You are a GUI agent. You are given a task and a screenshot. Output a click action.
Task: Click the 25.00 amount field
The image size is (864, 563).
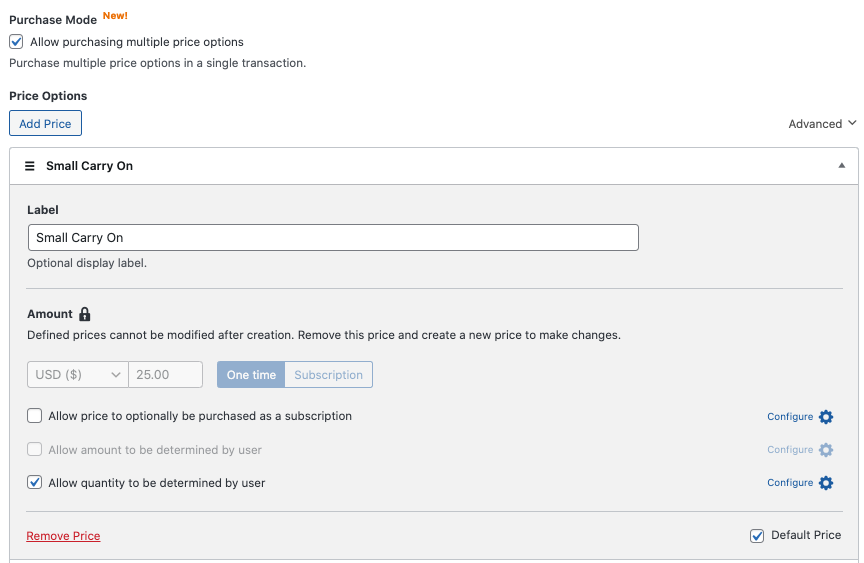(x=165, y=375)
